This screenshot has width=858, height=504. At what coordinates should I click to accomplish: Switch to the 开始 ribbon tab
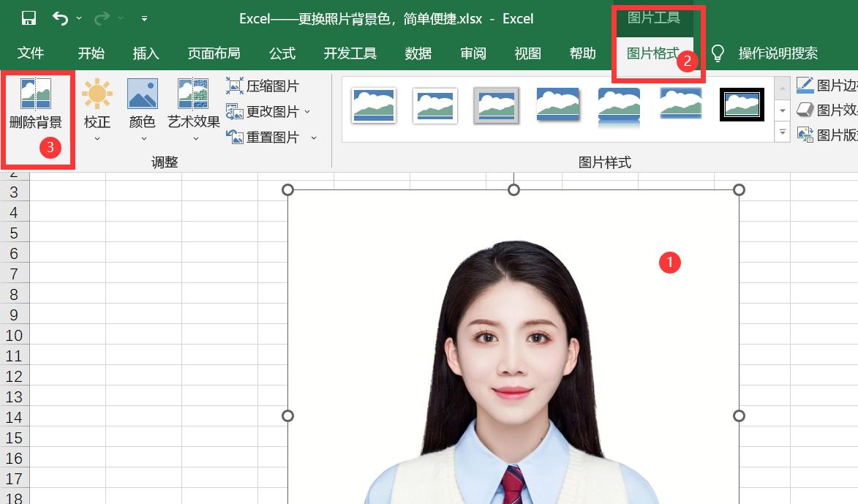coord(94,53)
